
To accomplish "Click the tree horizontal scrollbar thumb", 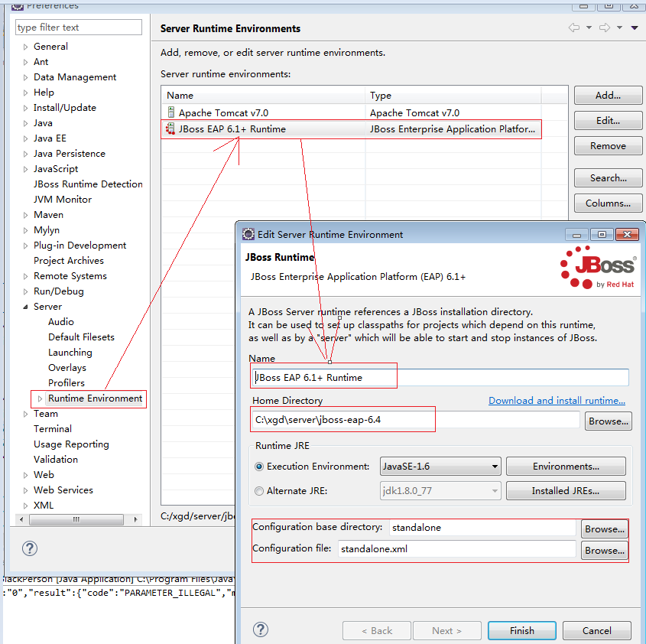I will point(76,519).
